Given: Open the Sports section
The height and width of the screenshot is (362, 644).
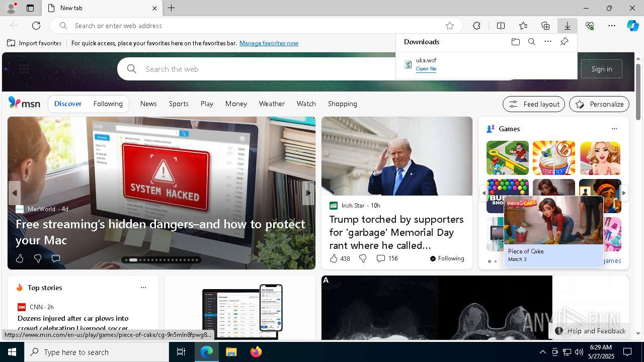Looking at the screenshot, I should pyautogui.click(x=179, y=104).
